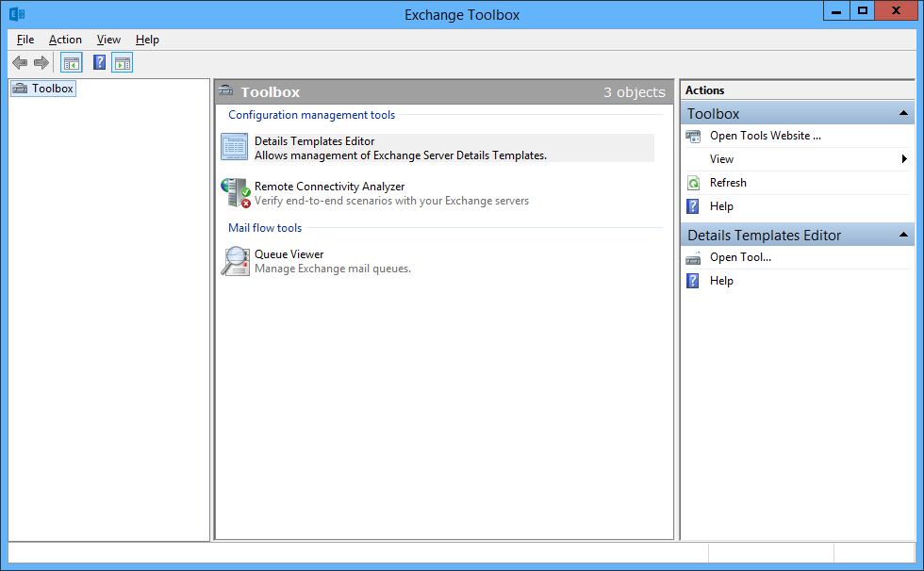Toggle the Show/Hide Action Pane toolbar icon

(x=123, y=62)
